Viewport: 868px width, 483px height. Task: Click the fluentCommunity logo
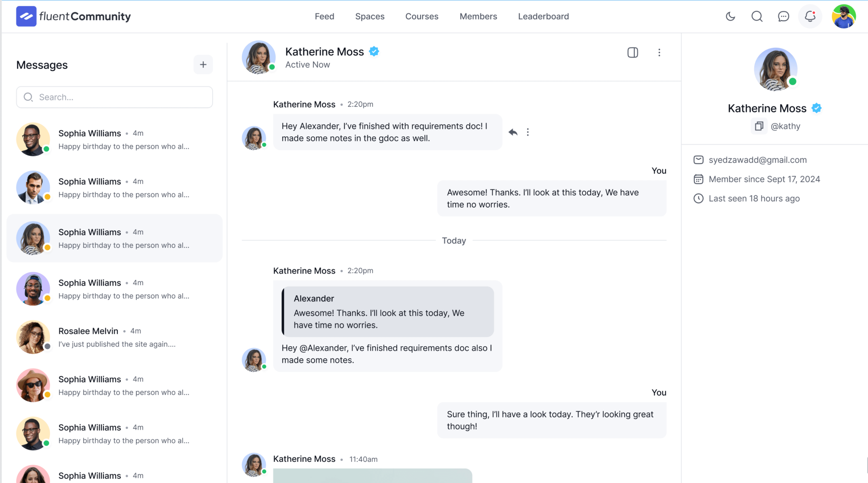click(x=73, y=16)
